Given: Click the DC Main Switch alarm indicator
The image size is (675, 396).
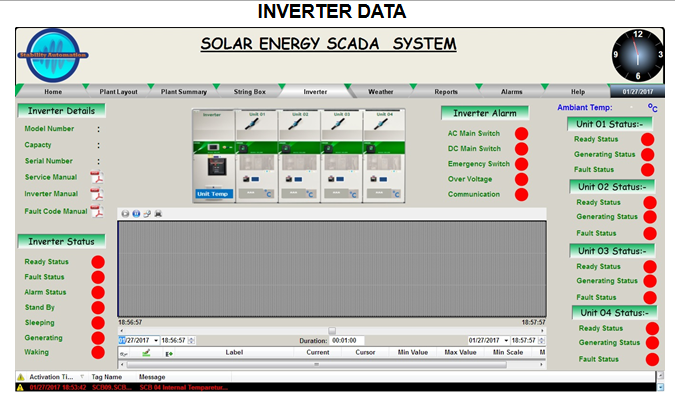Looking at the screenshot, I should tap(521, 149).
